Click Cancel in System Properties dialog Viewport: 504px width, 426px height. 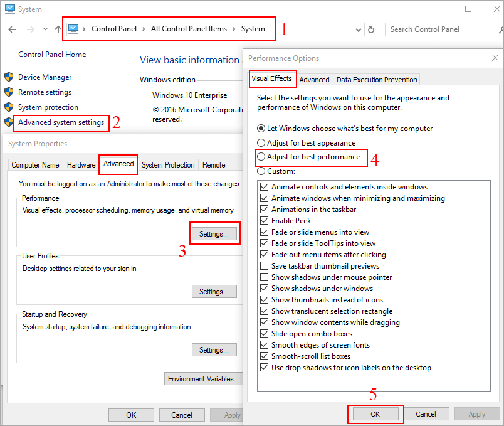pyautogui.click(x=182, y=415)
